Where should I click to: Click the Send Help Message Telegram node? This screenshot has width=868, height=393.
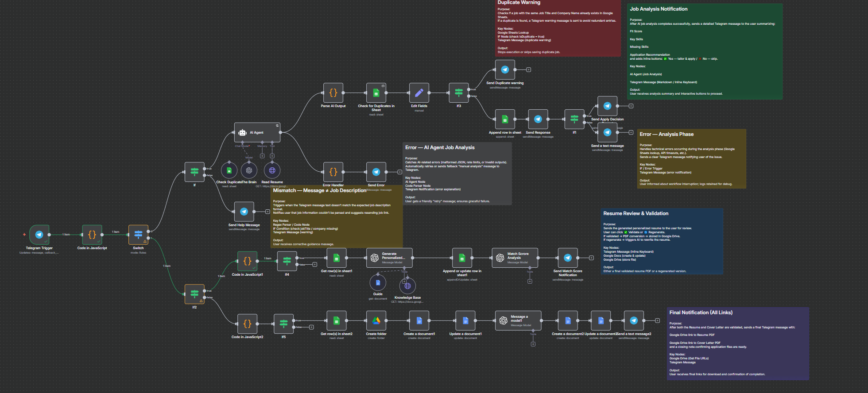coord(244,212)
